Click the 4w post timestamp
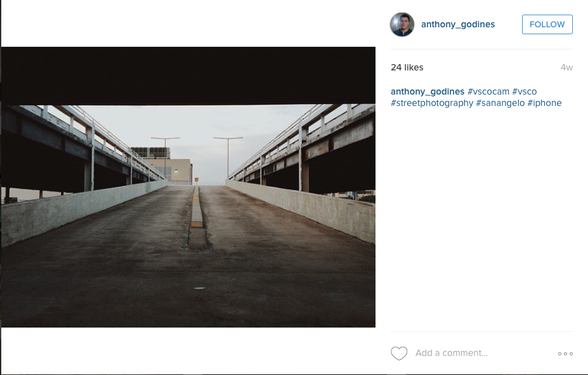Screen dimensions: 588x375 (566, 68)
